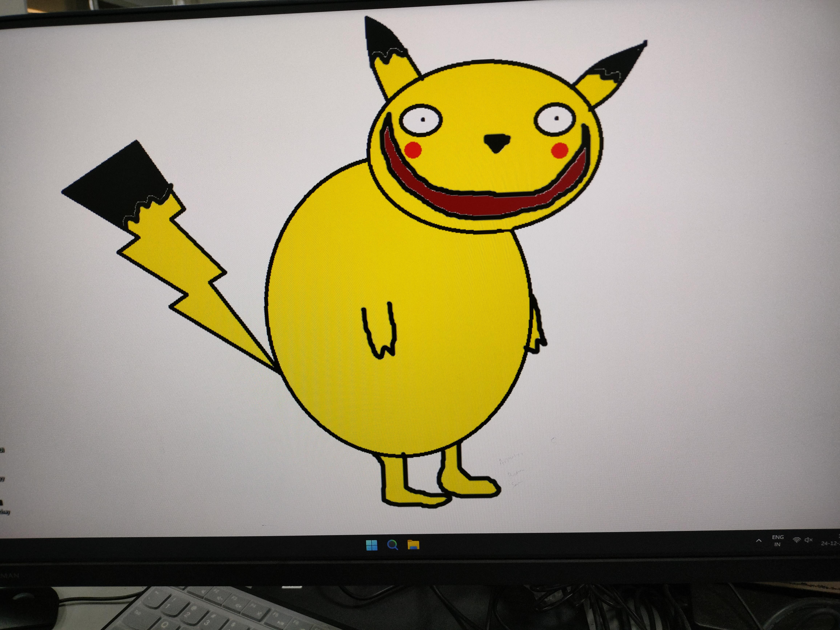Click the character's right white eye

[x=555, y=119]
